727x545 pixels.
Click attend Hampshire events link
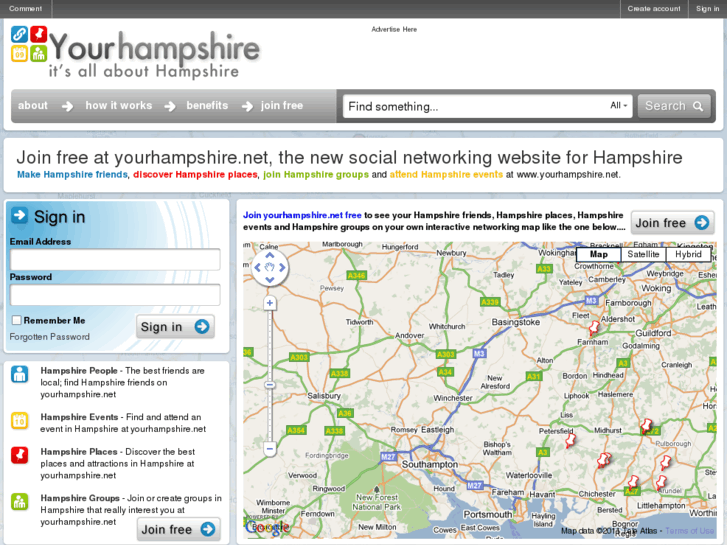tap(446, 175)
